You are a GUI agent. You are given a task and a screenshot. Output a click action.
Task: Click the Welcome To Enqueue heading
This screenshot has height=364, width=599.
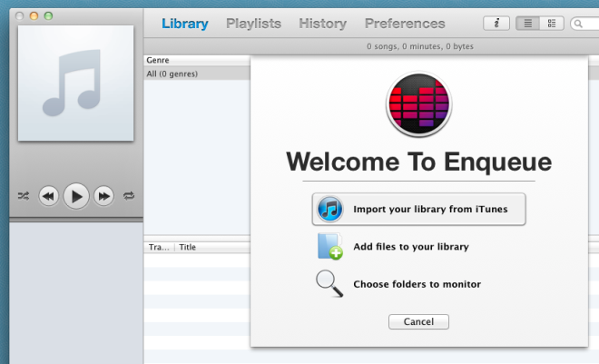point(418,162)
